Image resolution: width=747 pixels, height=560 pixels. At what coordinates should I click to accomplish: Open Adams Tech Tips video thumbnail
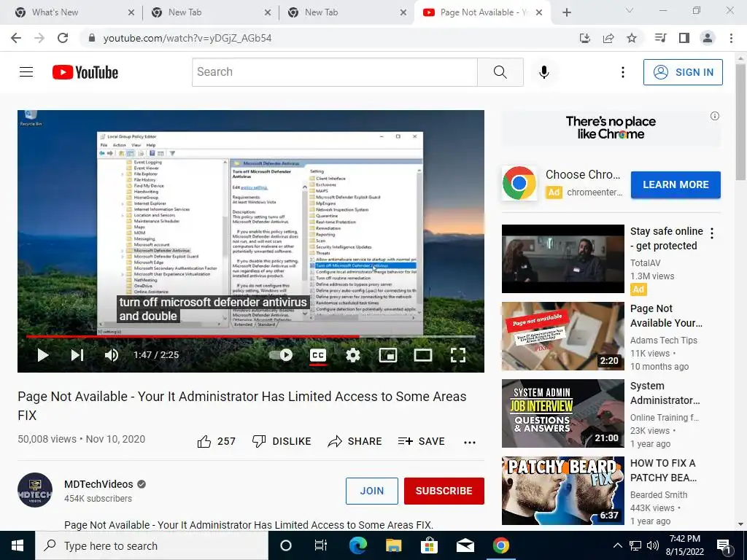[562, 336]
